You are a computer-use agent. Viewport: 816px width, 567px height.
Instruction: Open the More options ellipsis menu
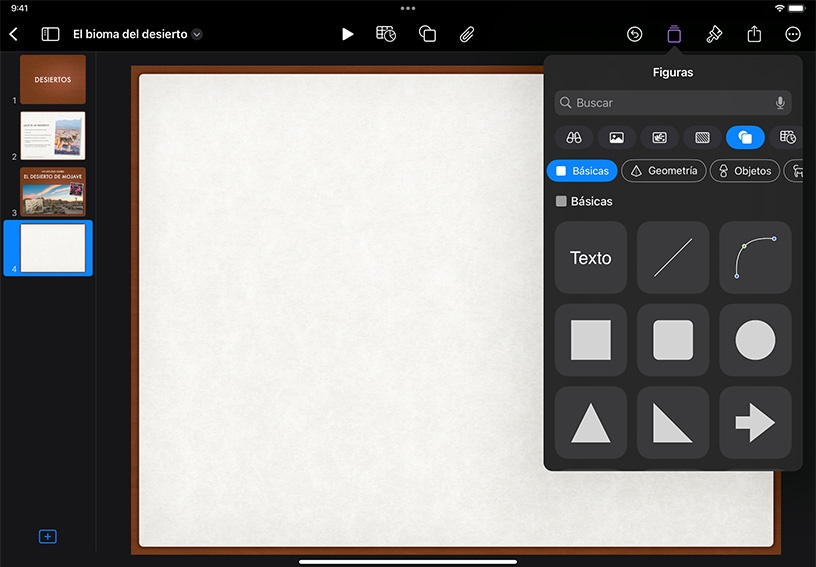click(793, 34)
